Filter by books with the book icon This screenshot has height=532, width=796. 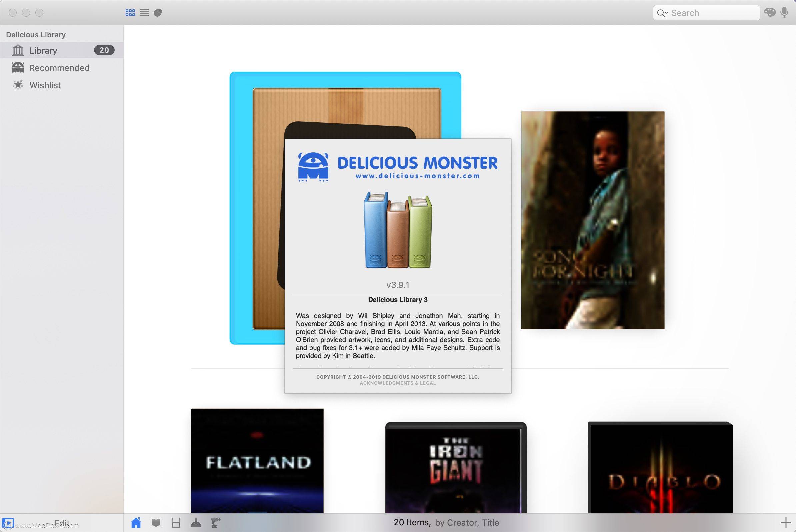pos(156,523)
